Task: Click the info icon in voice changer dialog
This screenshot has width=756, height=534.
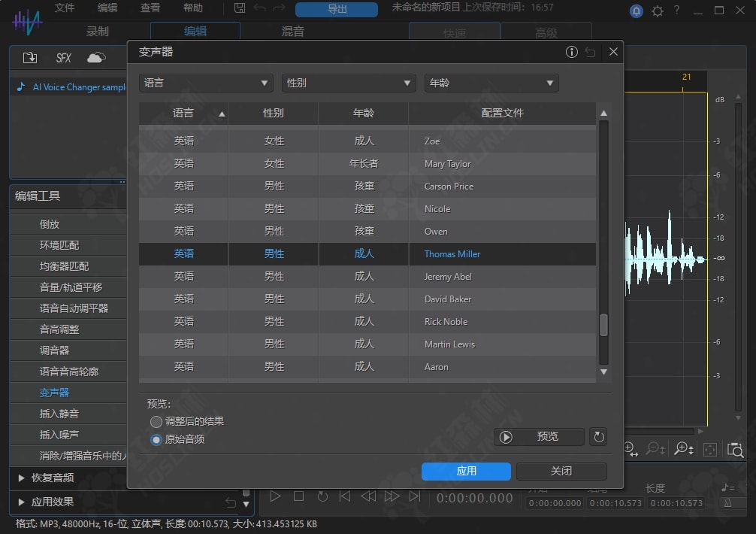Action: (x=571, y=52)
